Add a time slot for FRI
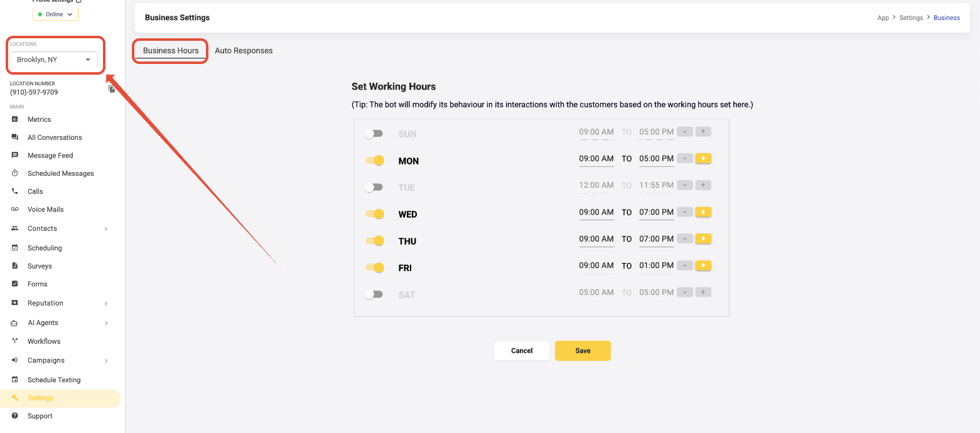 (x=703, y=265)
